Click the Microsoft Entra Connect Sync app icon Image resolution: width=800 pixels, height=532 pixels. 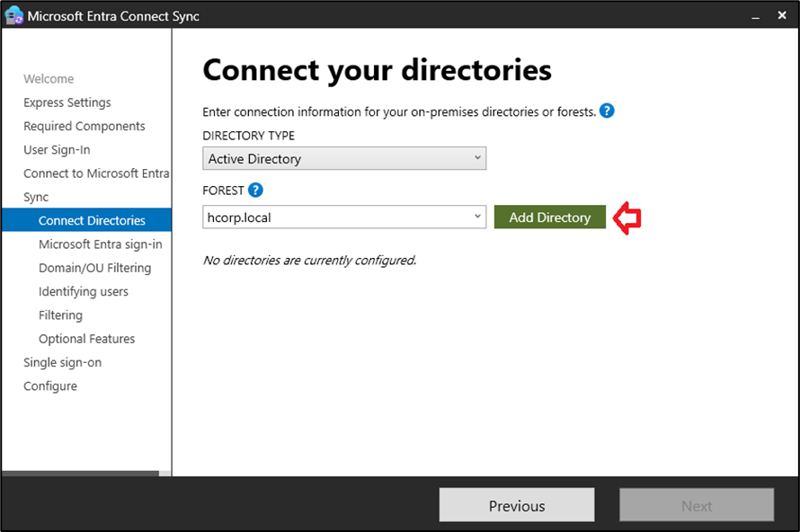(x=13, y=15)
